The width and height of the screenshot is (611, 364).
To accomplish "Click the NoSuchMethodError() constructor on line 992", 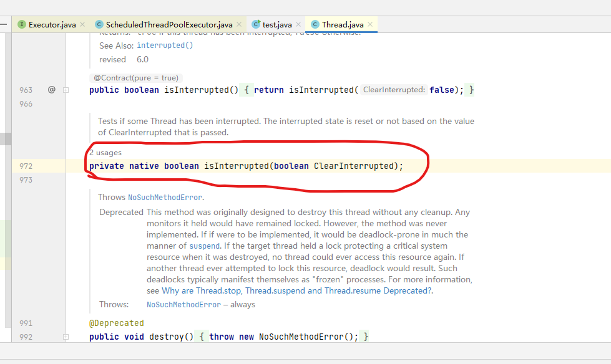I will click(306, 337).
